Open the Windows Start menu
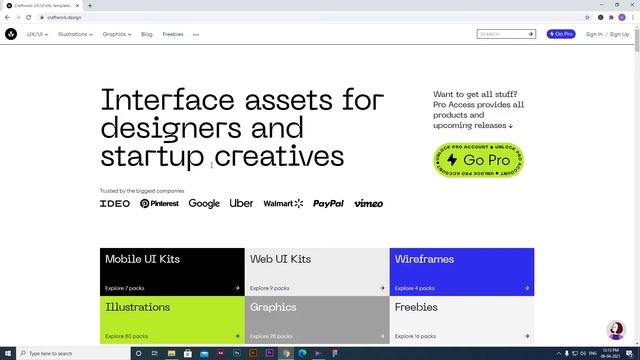Viewport: 640px width, 360px height. pos(8,353)
